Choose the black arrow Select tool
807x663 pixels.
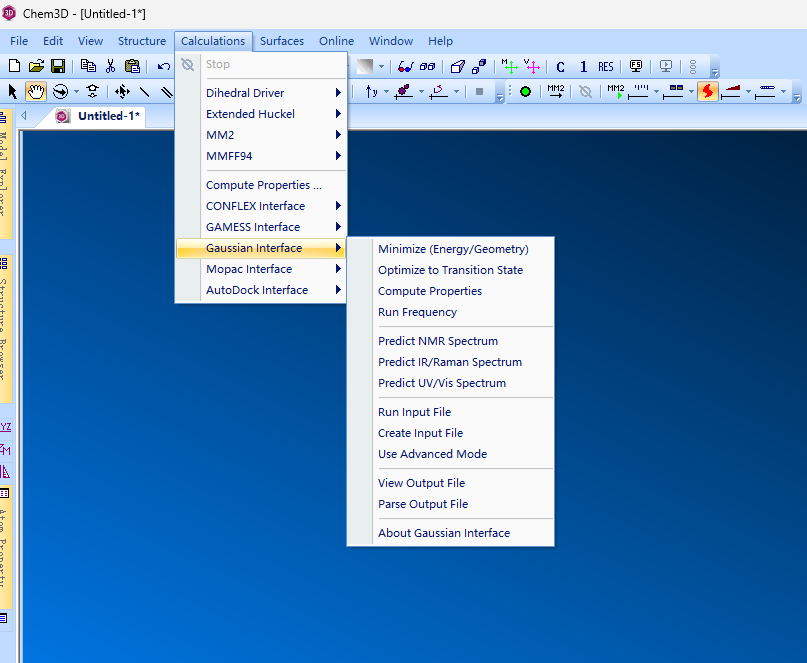13,92
